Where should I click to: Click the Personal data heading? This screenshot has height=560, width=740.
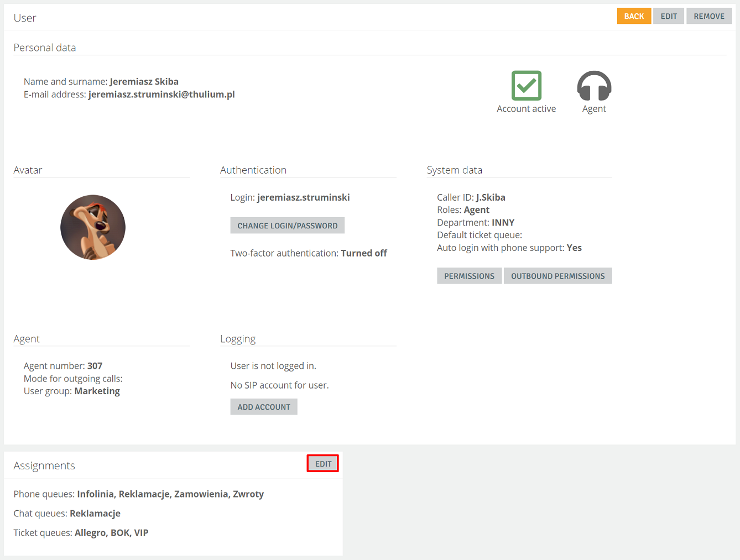coord(45,48)
